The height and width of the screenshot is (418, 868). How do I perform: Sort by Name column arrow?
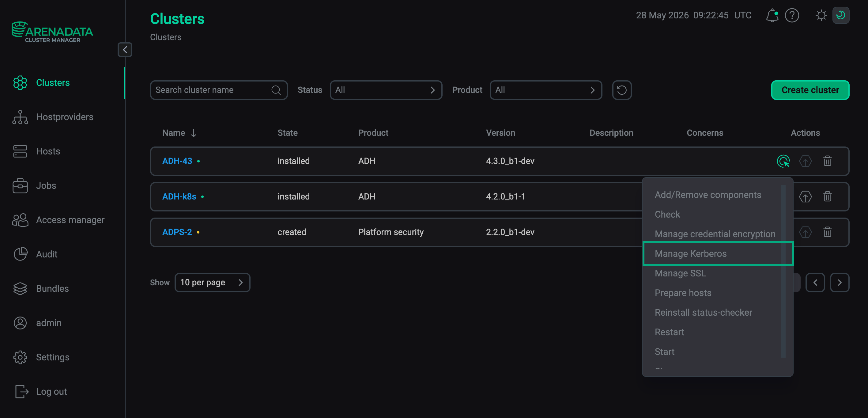pos(193,133)
